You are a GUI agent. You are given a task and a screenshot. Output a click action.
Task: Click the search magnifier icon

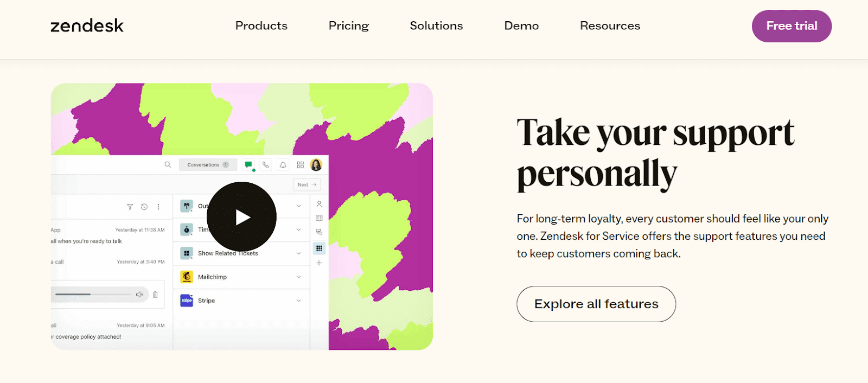pyautogui.click(x=168, y=165)
